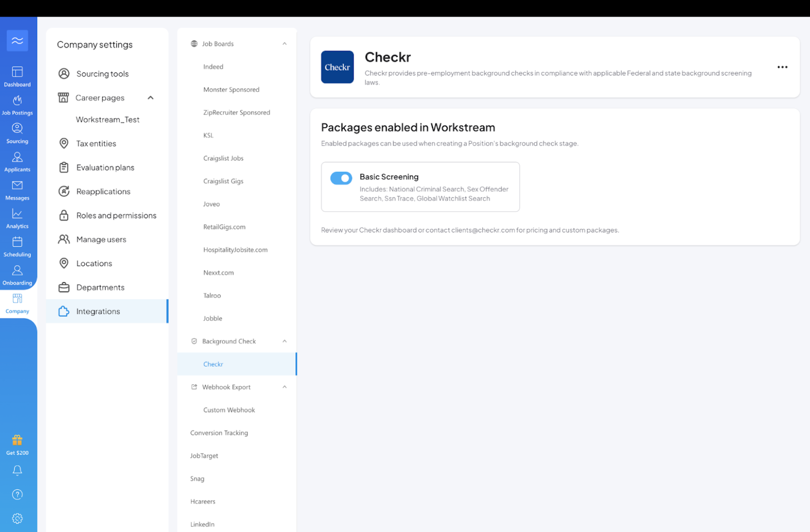810x532 pixels.
Task: Open the Applicants section icon
Action: [17, 157]
